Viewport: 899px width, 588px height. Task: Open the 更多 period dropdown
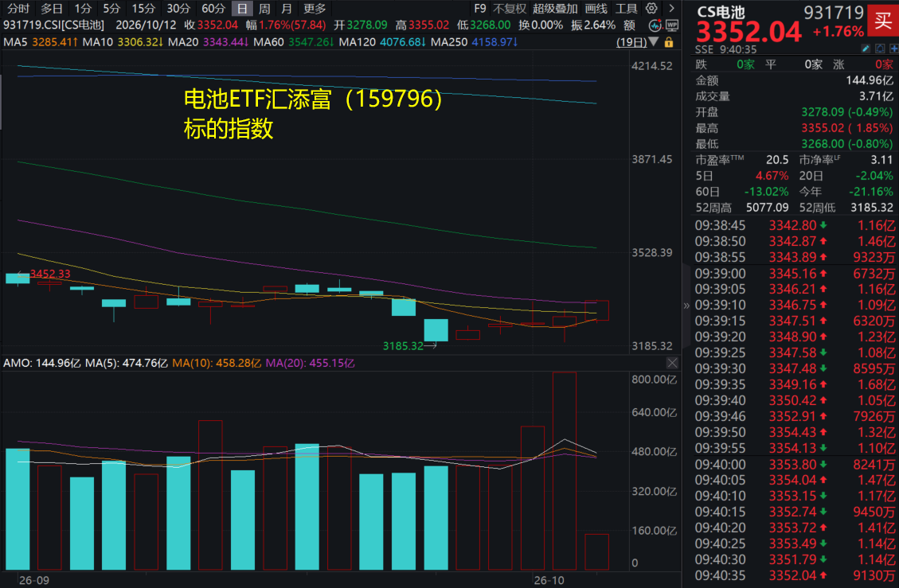pos(315,9)
